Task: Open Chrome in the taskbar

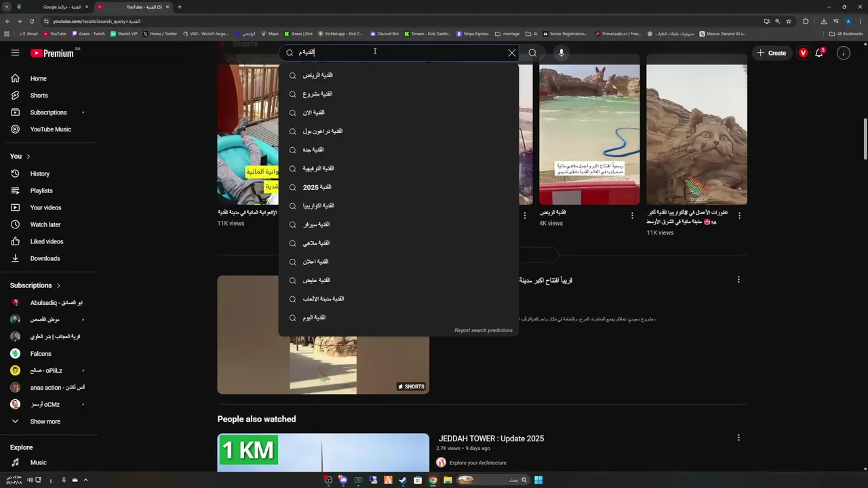Action: (x=433, y=480)
